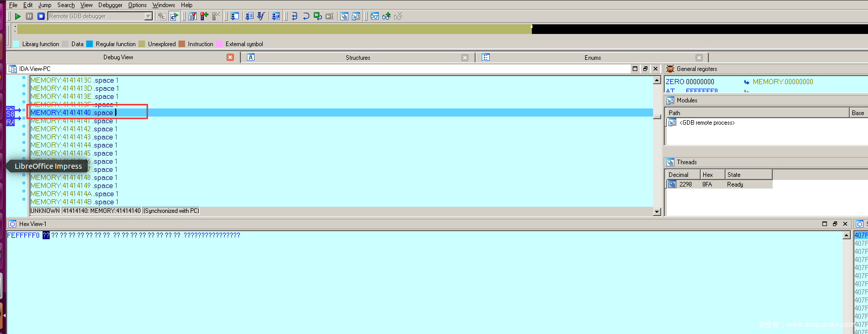868x334 pixels.
Task: Click the function tracing icon
Action: [306, 16]
